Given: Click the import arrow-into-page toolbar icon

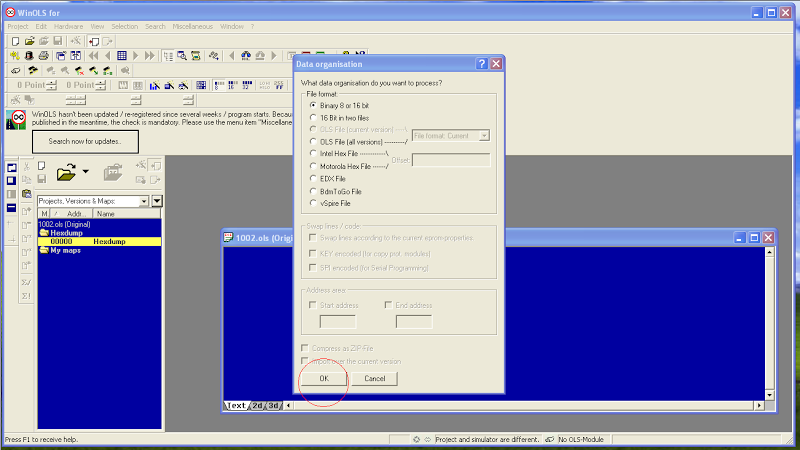Looking at the screenshot, I should point(93,41).
